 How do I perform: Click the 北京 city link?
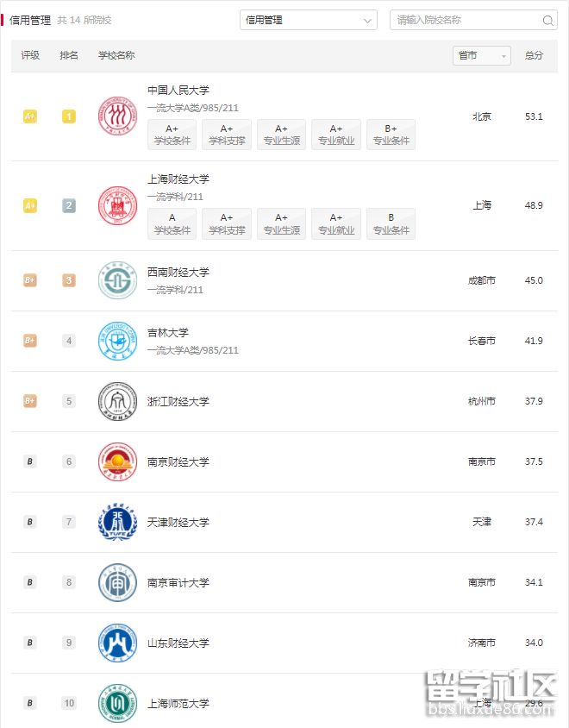click(x=482, y=115)
